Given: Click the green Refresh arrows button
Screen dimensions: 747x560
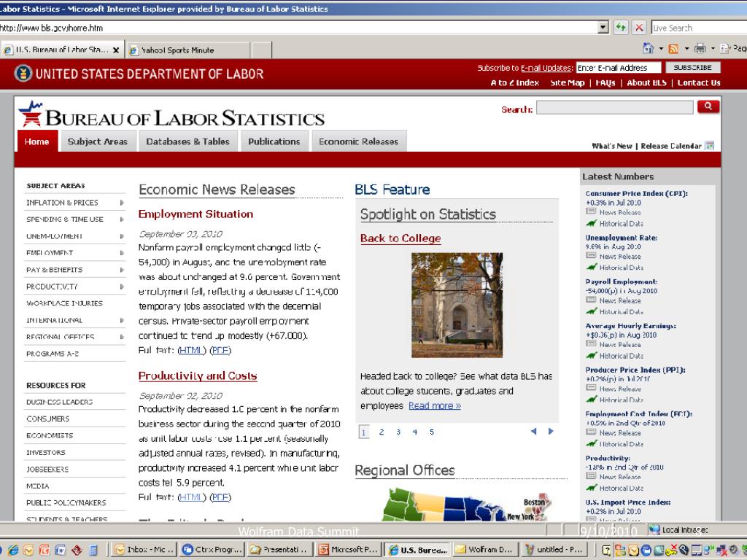Looking at the screenshot, I should click(x=620, y=28).
